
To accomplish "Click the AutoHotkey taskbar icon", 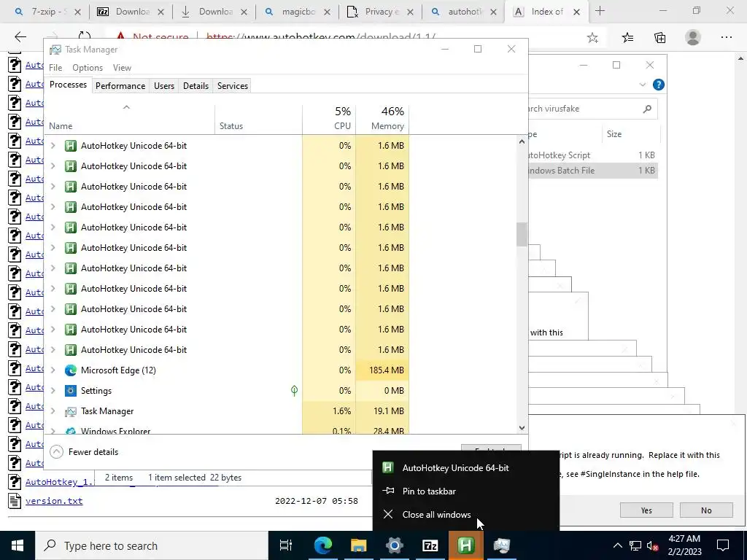I will pos(465,545).
